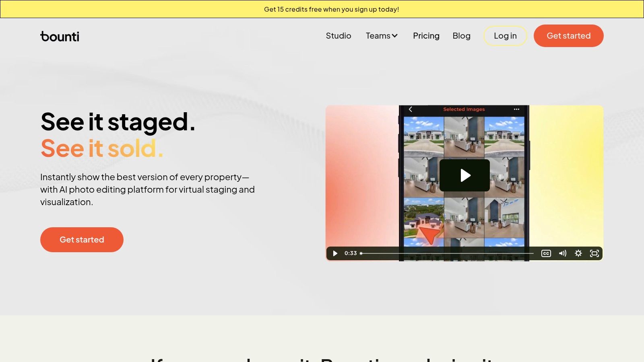Click the sign-up credits banner at the top

point(331,9)
